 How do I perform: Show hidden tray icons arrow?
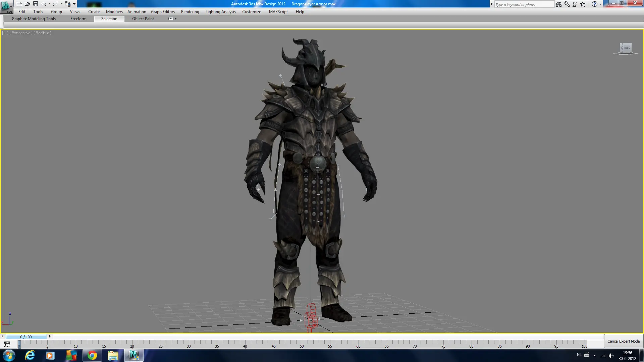595,356
